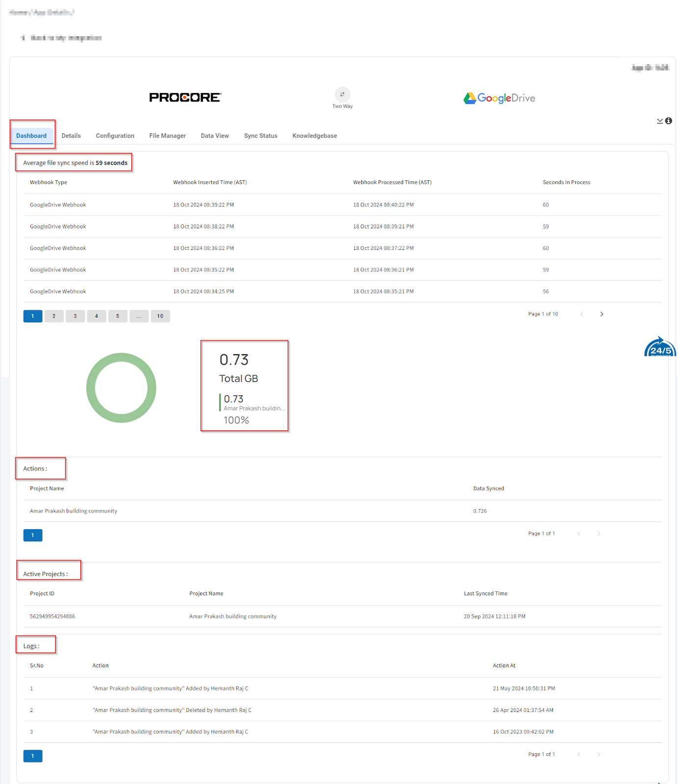Click Webhook Type column header
678x784 pixels.
(x=49, y=182)
